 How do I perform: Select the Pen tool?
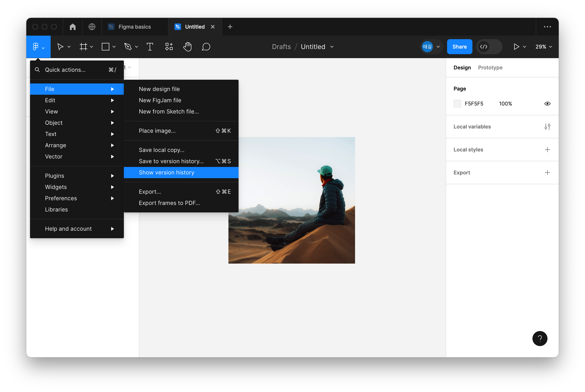pos(128,47)
